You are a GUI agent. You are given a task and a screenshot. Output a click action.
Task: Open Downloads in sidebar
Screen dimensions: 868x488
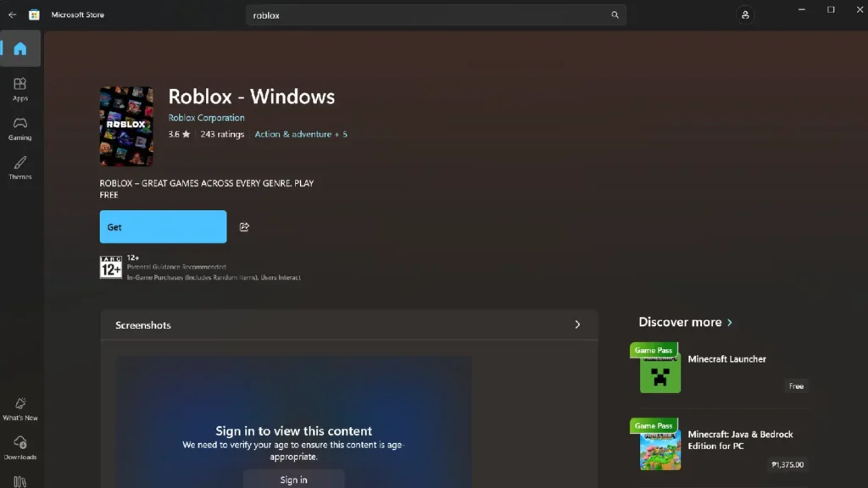click(x=20, y=448)
